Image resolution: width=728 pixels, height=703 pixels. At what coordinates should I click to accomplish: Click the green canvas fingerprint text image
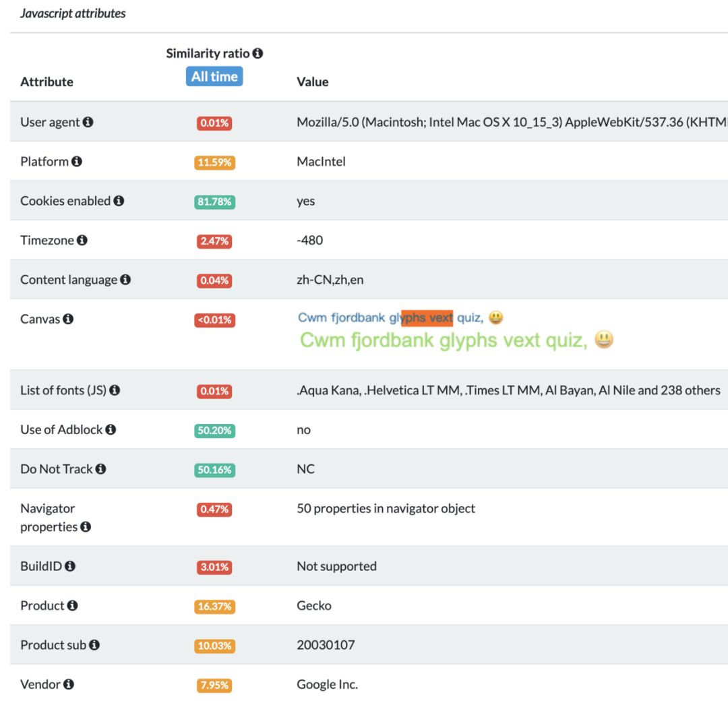(456, 340)
